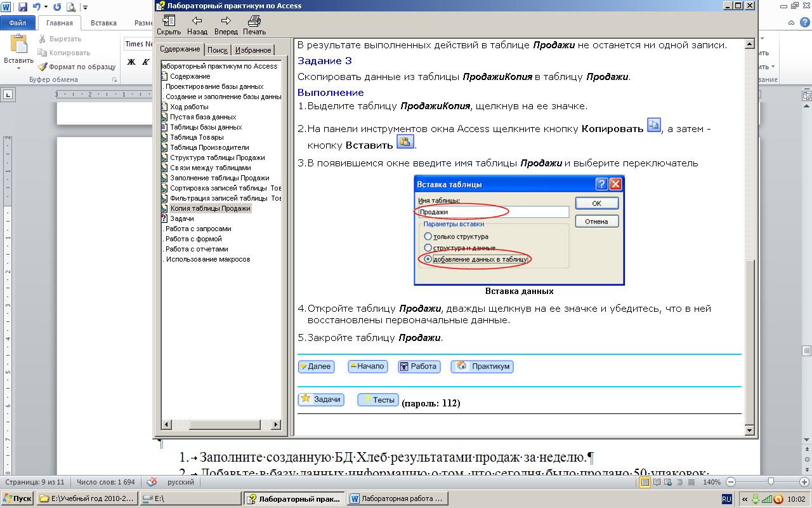Go forward with the Вперед arrow
812x508 pixels.
(x=226, y=20)
